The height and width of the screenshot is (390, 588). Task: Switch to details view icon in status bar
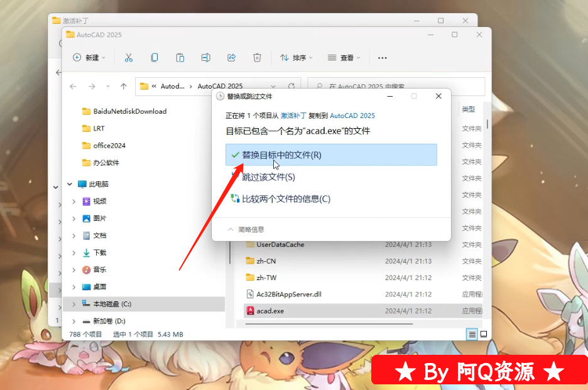point(472,334)
